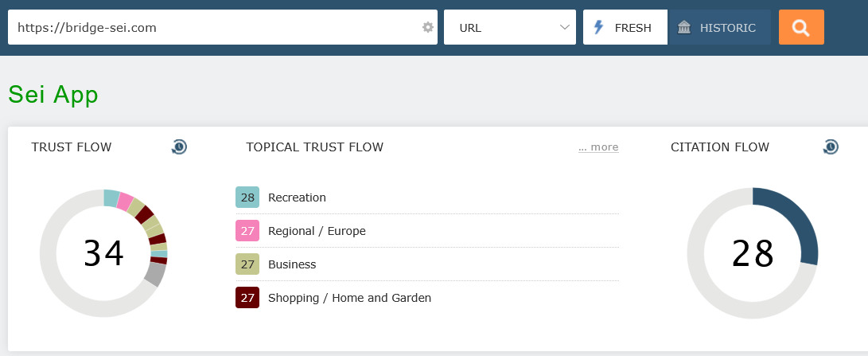Open Trust Flow history clock icon
Viewport: 868px width, 356px height.
point(179,147)
